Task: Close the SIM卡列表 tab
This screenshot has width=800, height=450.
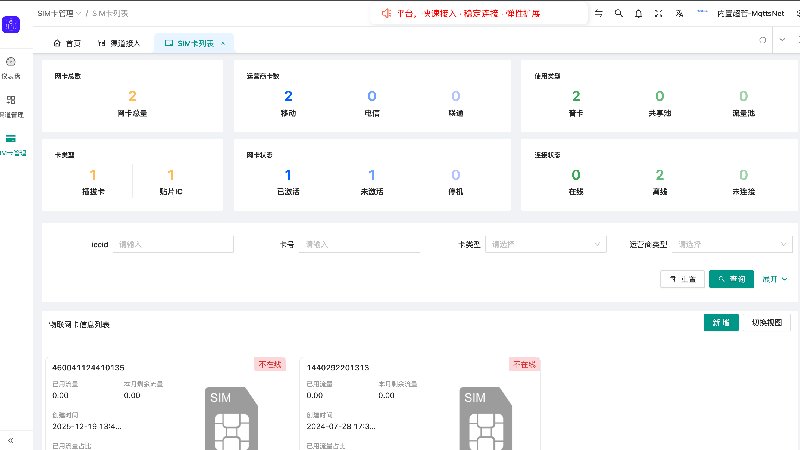Action: (x=223, y=43)
